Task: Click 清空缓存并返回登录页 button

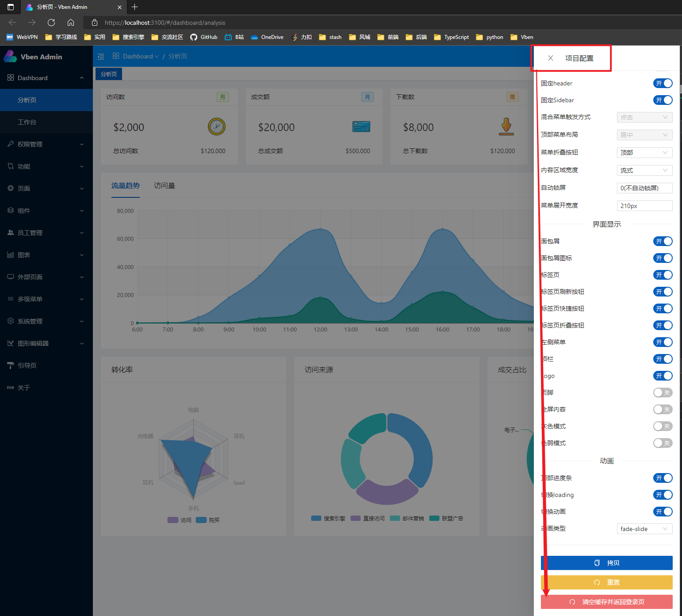Action: 606,602
